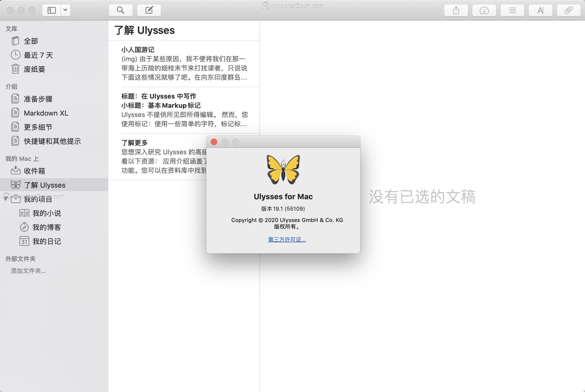Click version text 版本 19.1 (55109)

[x=283, y=209]
